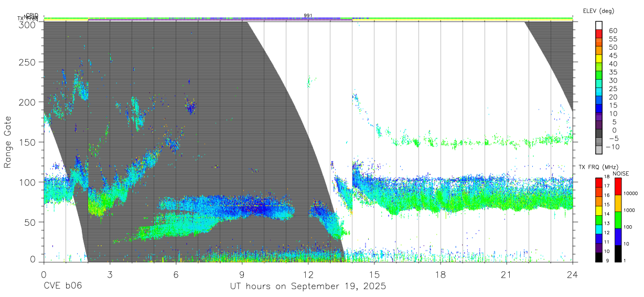
Task: Select the yellow TX FRQ swatch between 14 and 15
Action: [598, 210]
